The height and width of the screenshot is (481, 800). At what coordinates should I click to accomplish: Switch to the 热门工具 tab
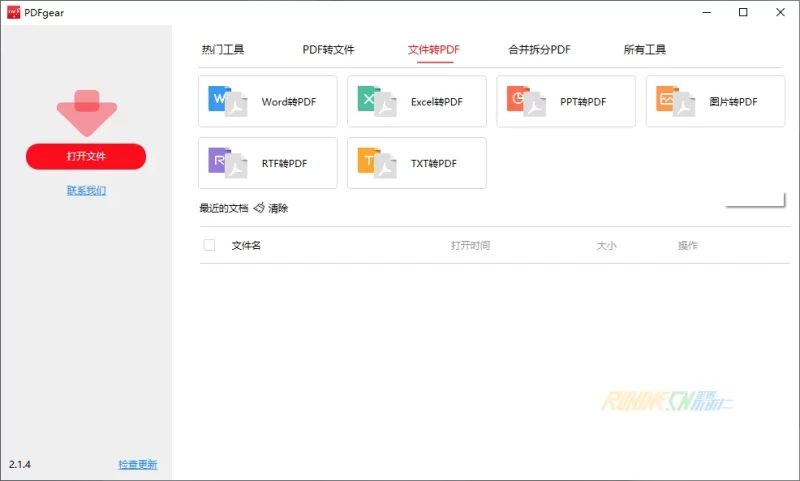point(222,49)
